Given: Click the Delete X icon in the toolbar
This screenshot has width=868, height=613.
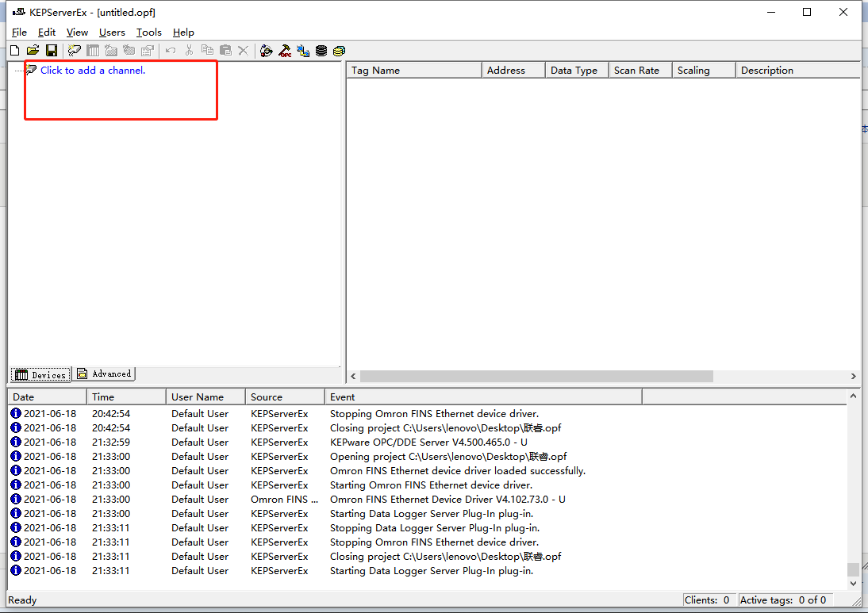Looking at the screenshot, I should click(x=243, y=51).
